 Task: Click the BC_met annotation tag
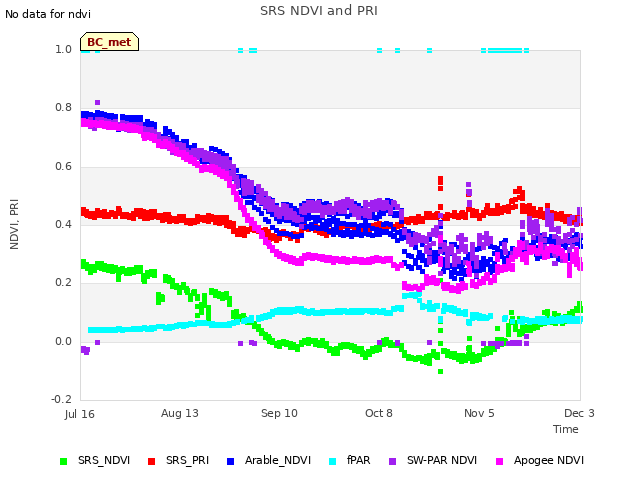[109, 42]
